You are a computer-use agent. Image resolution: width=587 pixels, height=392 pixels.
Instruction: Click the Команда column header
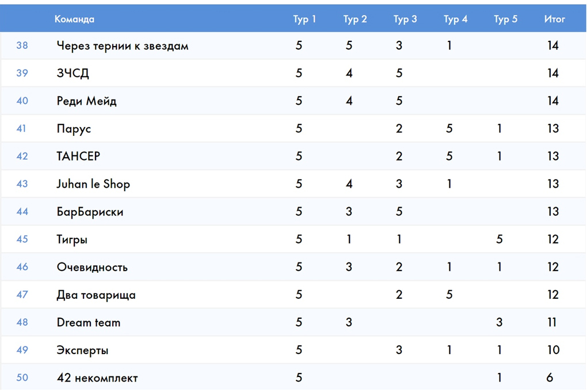coord(74,19)
